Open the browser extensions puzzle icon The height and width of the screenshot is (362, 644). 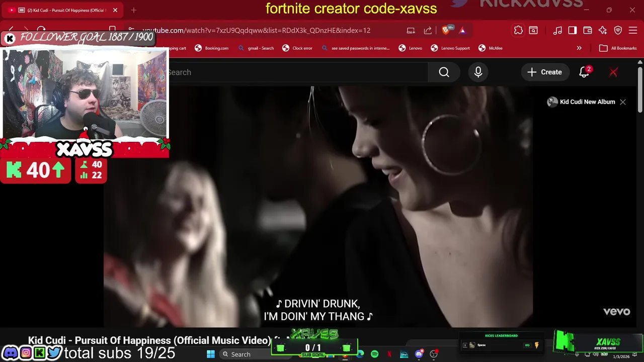point(518,31)
